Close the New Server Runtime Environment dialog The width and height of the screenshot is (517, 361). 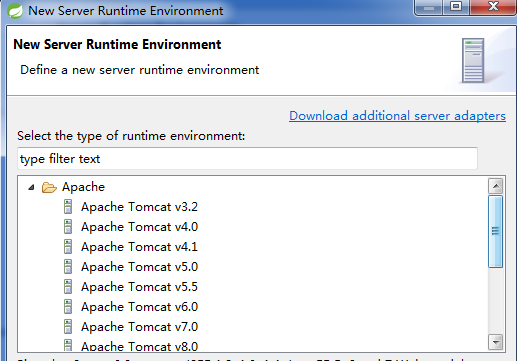tap(493, 7)
